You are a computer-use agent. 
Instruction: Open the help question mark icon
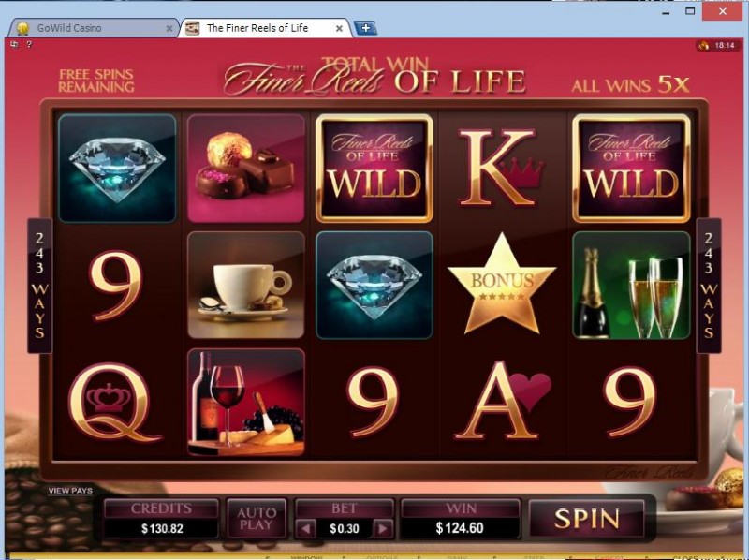click(29, 44)
